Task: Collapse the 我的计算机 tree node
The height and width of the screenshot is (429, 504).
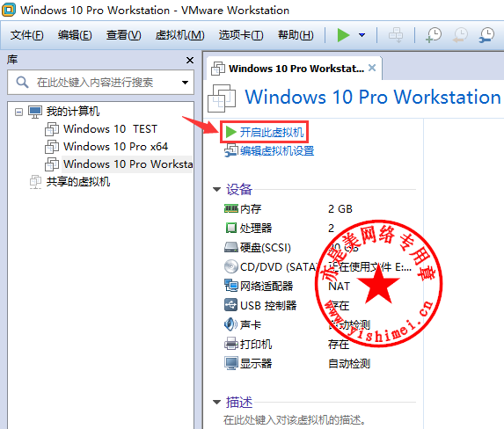Action: click(19, 112)
